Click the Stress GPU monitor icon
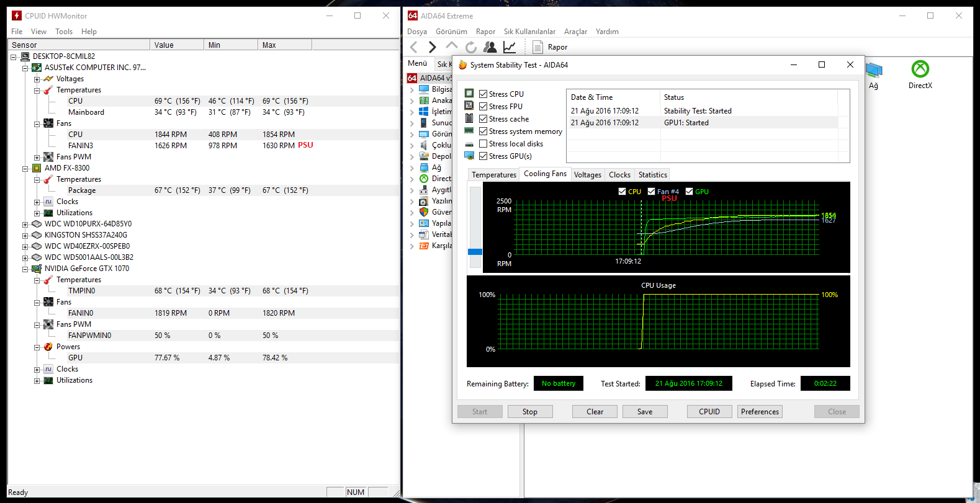This screenshot has height=503, width=980. click(x=469, y=156)
